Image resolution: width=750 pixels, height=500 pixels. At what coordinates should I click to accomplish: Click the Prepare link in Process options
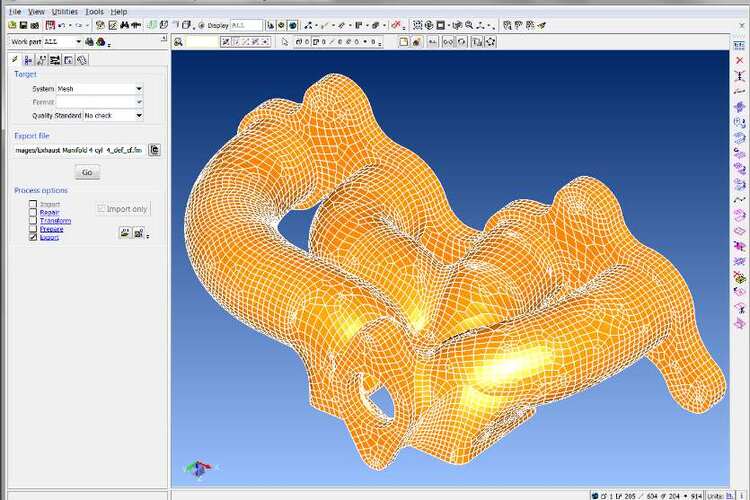51,229
